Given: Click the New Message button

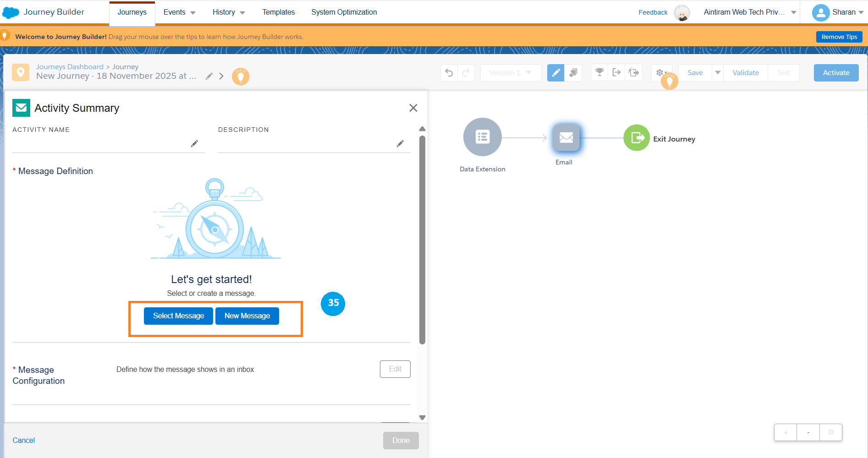Looking at the screenshot, I should coord(247,316).
